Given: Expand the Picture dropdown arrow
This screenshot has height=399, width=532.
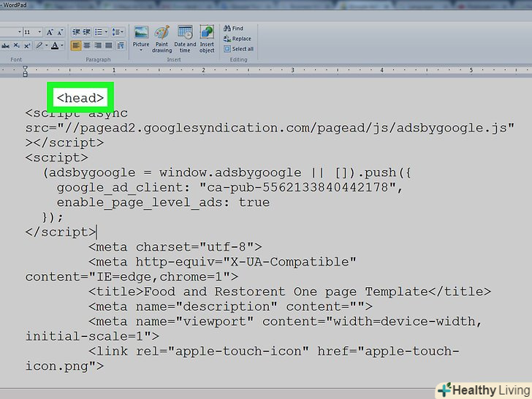Looking at the screenshot, I should [x=141, y=50].
